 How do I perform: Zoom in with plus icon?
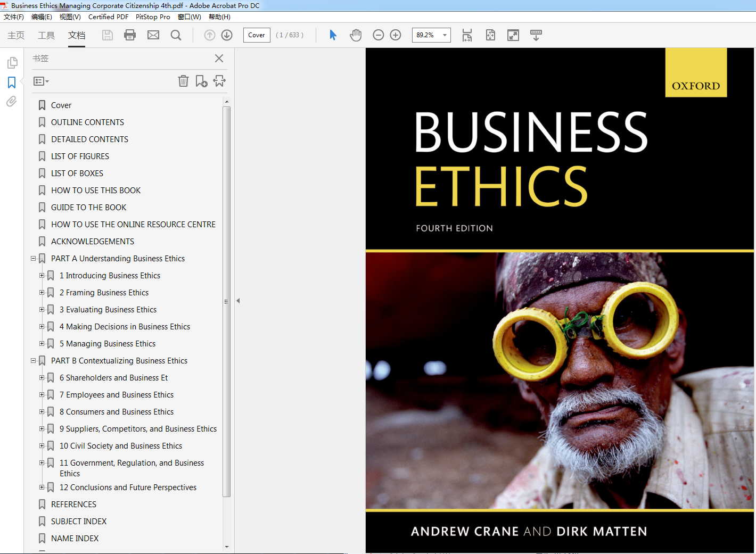[396, 35]
